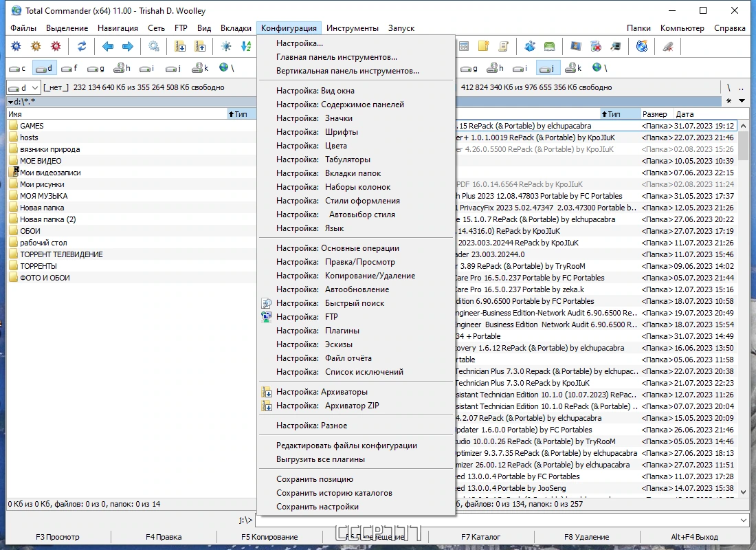
Task: Click the light blue gears toolbar icon
Action: [x=154, y=46]
